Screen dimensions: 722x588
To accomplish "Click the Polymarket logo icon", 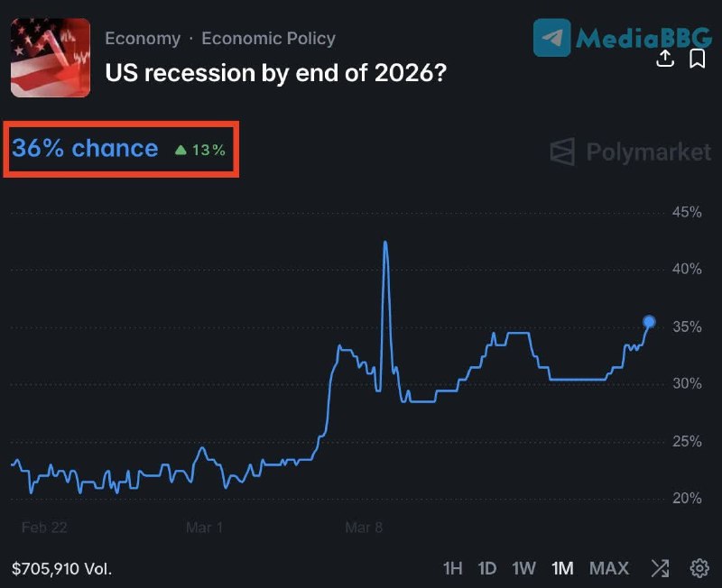I will (x=562, y=152).
